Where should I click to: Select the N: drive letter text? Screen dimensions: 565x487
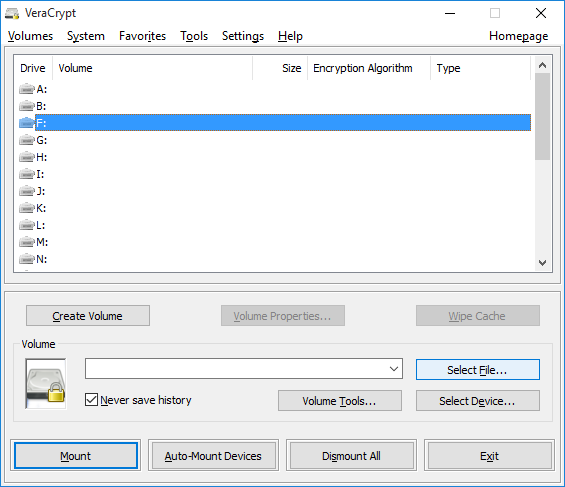41,259
